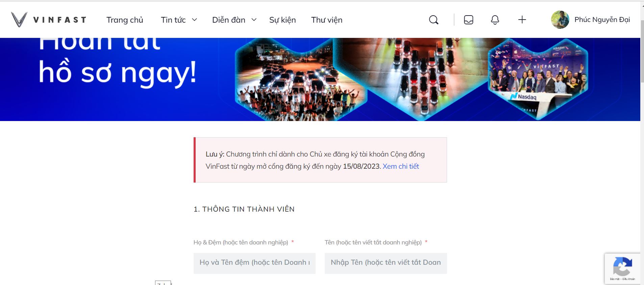Image resolution: width=644 pixels, height=285 pixels.
Task: Show notifications via bell icon
Action: point(495,20)
